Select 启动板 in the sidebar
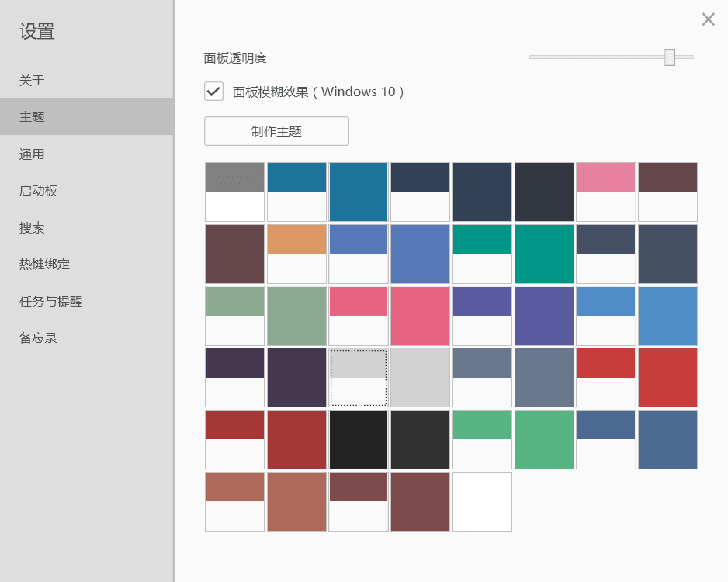The height and width of the screenshot is (582, 728). coord(38,191)
